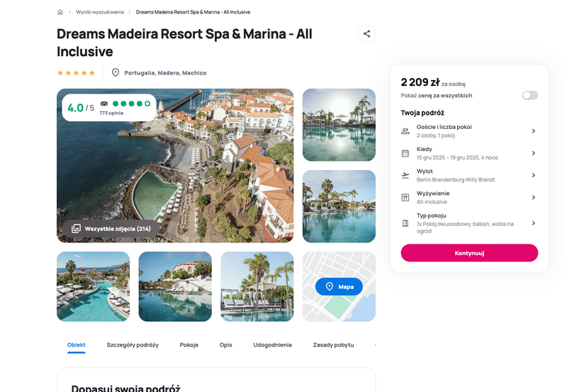Viewport: 567px width, 392px height.
Task: Open the Pokoje tab
Action: [x=189, y=345]
